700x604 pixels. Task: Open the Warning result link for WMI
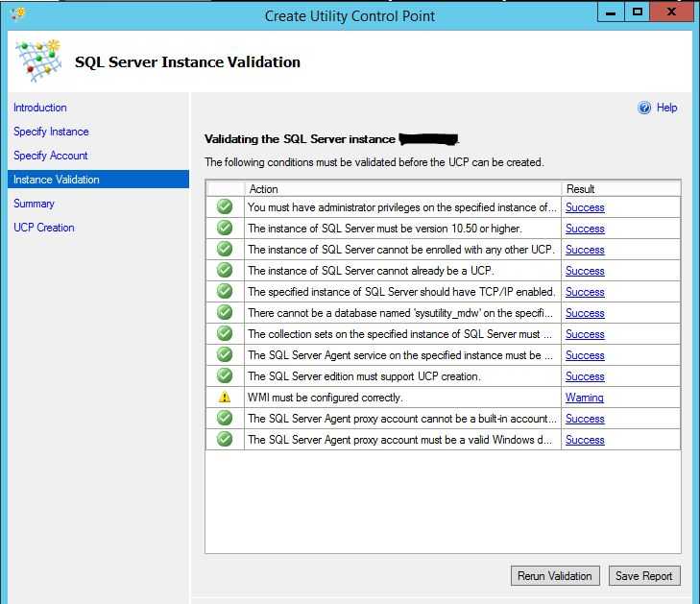tap(585, 398)
